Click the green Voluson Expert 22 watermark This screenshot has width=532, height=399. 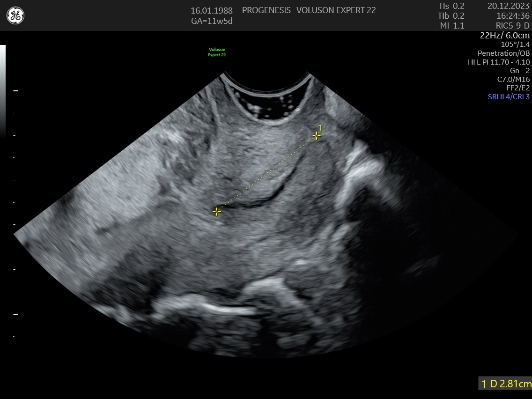tap(217, 52)
